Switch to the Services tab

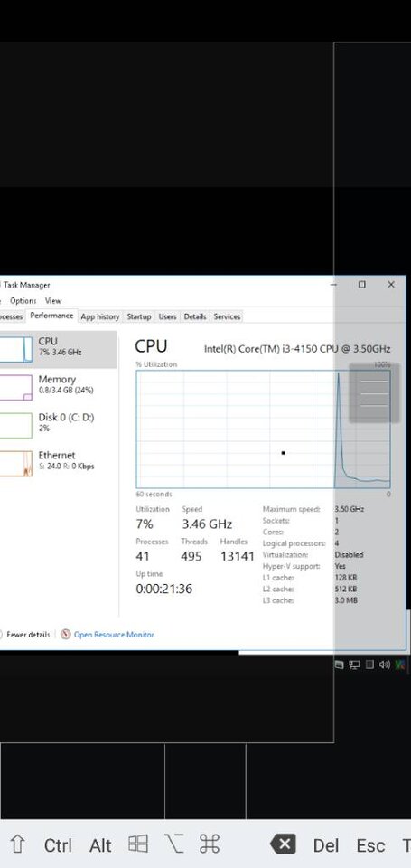point(227,316)
